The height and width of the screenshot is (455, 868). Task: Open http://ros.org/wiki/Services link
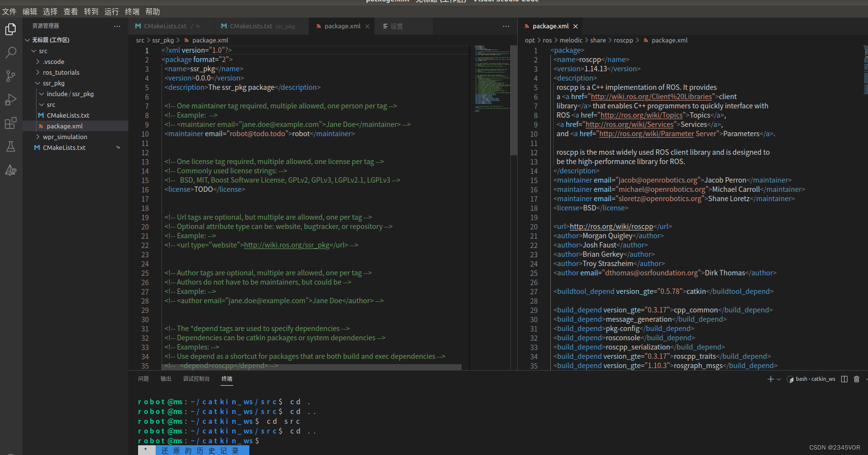[x=629, y=124]
